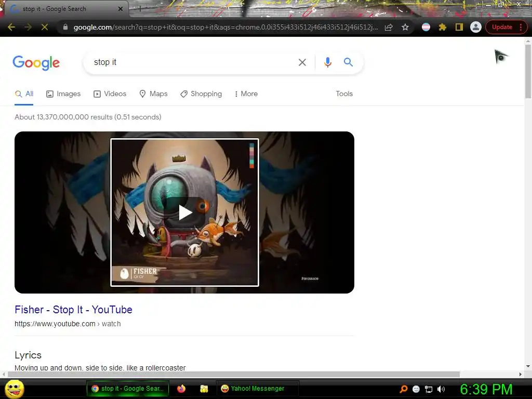This screenshot has width=532, height=399.
Task: Click the scroll-right arrow
Action: coord(520,375)
